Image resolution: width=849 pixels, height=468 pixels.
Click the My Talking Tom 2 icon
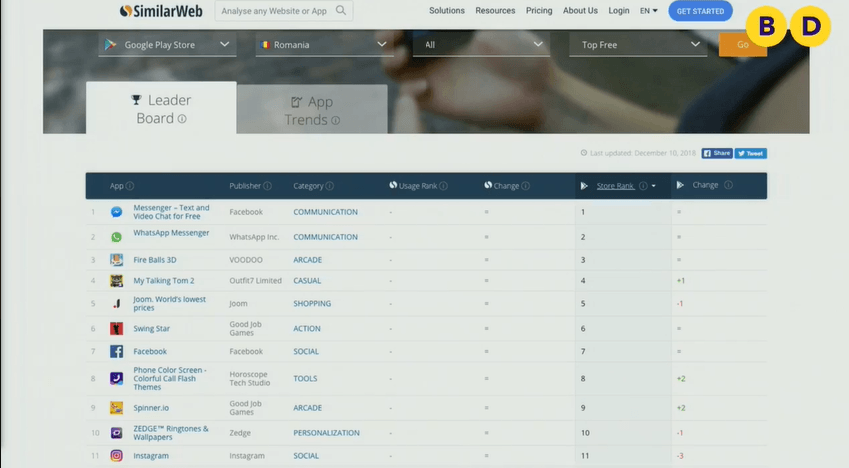click(116, 281)
